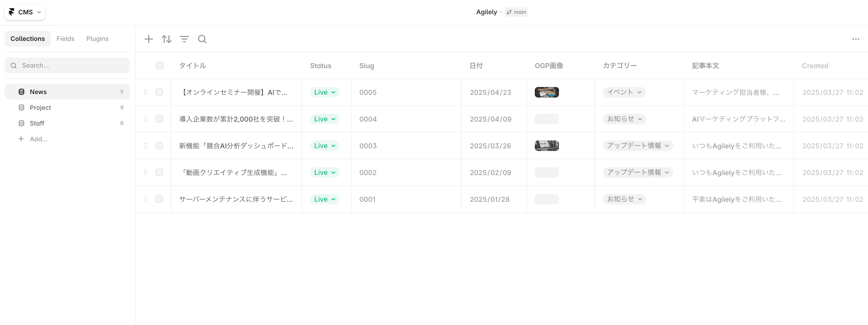The image size is (868, 325).
Task: Click the Project collection database icon
Action: (x=21, y=107)
